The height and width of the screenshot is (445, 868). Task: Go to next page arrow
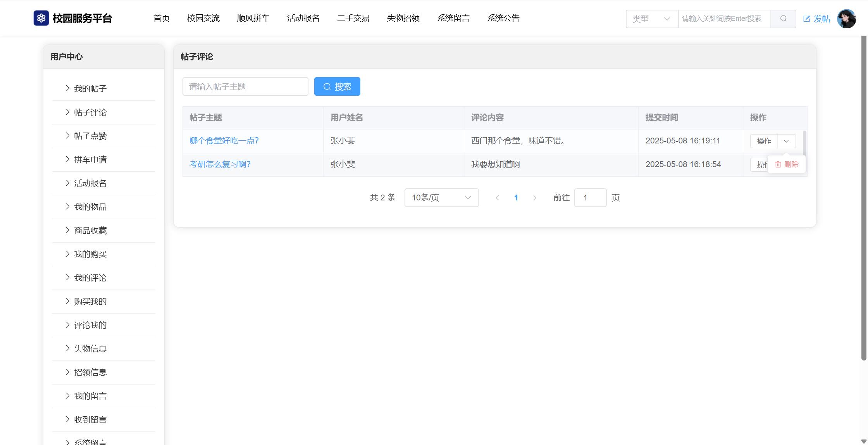coord(535,198)
